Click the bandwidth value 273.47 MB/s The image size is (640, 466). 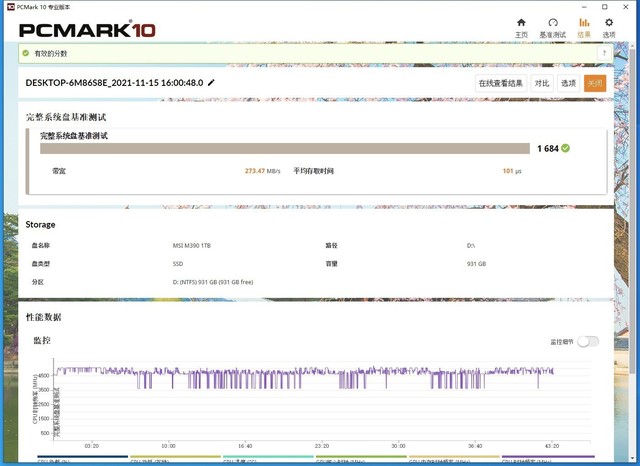tap(262, 171)
